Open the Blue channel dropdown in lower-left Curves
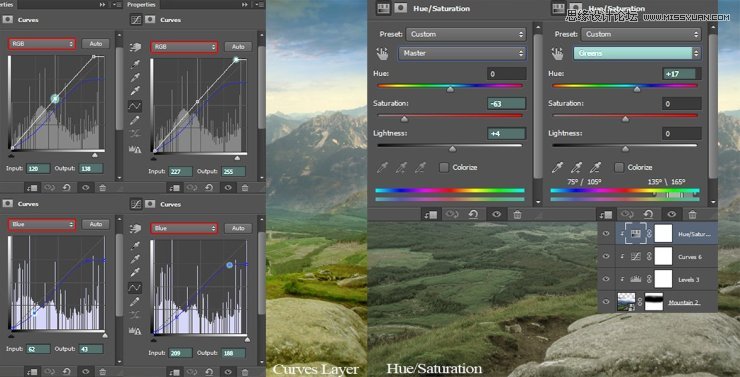Screen dimensions: 740x377 click(42, 225)
